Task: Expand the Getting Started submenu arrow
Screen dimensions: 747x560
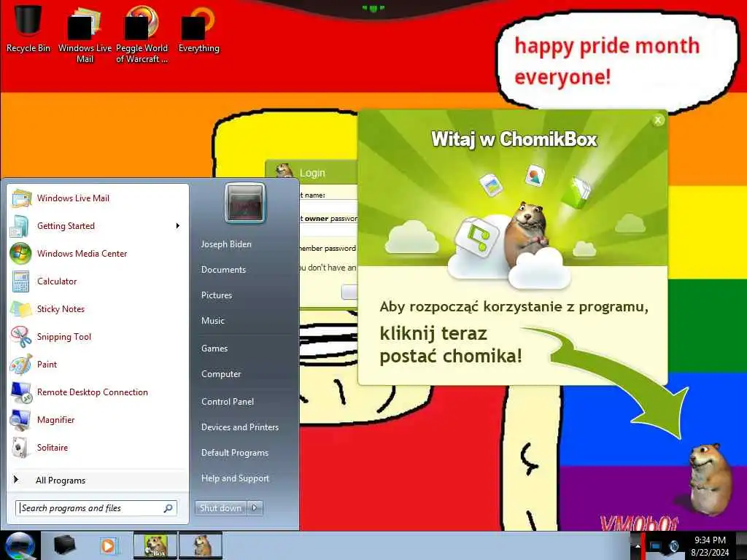Action: pos(178,226)
